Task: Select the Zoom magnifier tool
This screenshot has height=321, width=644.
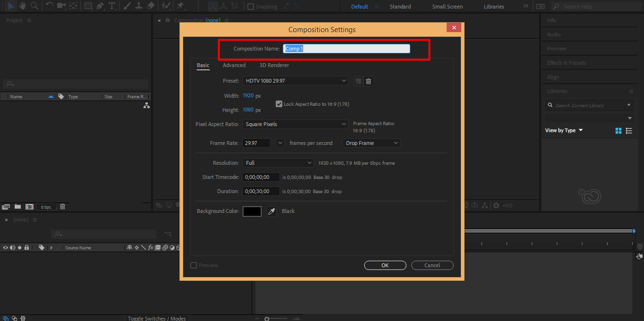Action: pyautogui.click(x=34, y=6)
